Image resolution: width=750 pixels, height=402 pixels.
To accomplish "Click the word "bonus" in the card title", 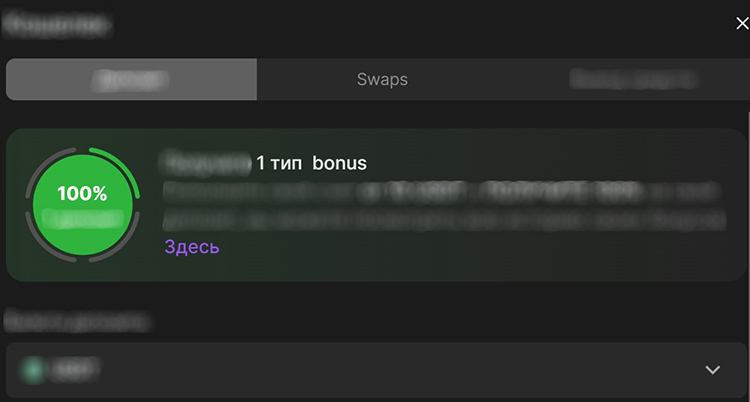I will [x=340, y=162].
